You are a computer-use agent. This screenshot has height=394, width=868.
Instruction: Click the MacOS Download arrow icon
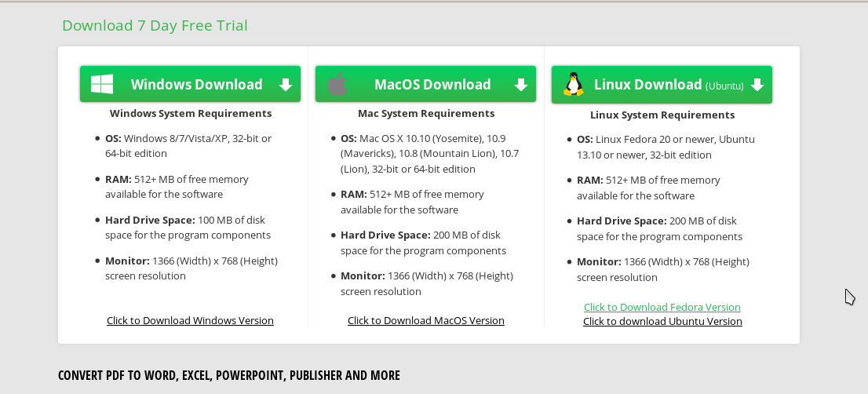pyautogui.click(x=521, y=85)
